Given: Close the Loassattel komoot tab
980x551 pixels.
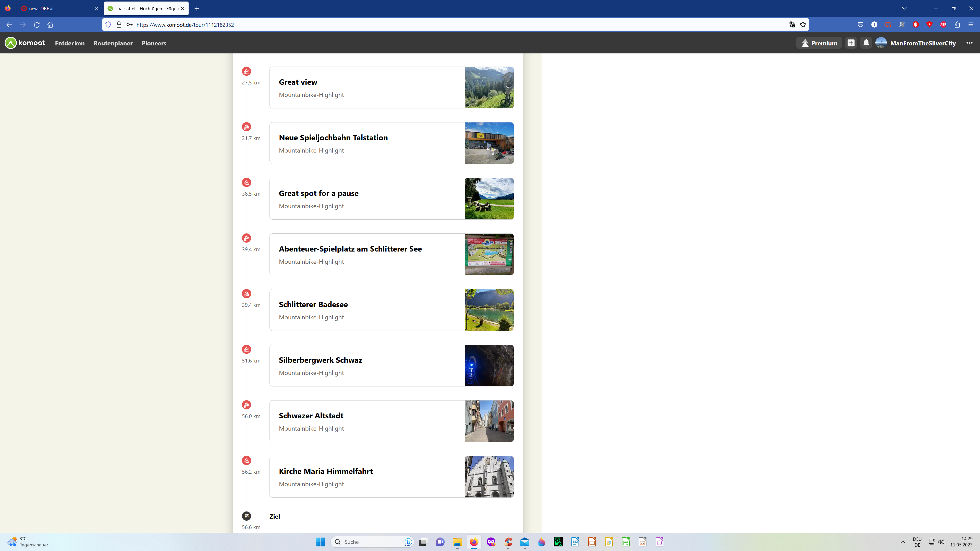Looking at the screenshot, I should (x=183, y=8).
